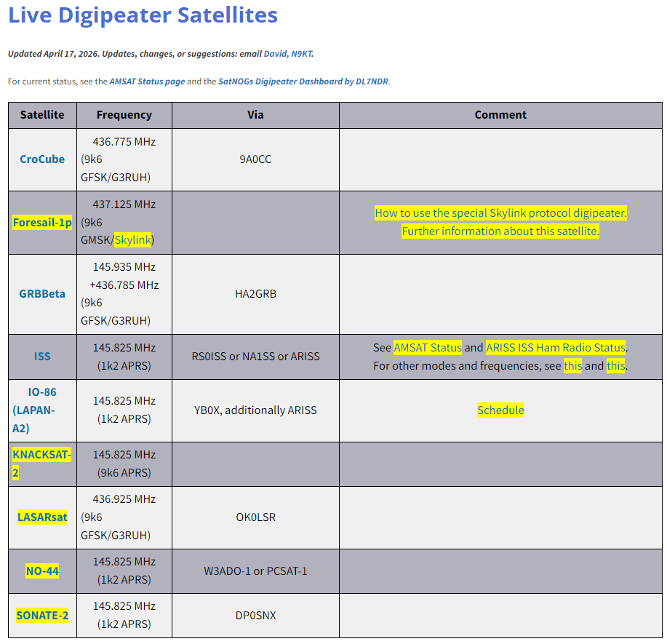Open the GRBBeta satellite link
The width and height of the screenshot is (667, 644).
42,294
